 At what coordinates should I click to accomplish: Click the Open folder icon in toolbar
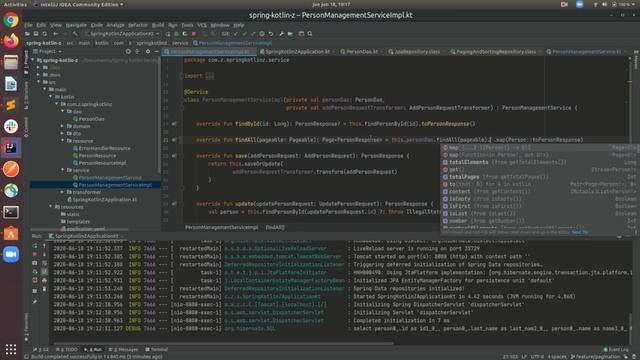[x=27, y=34]
